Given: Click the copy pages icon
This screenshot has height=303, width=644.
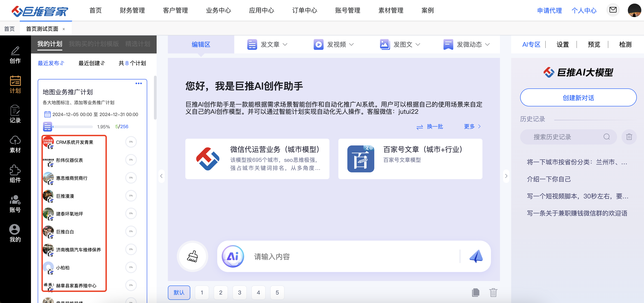Looking at the screenshot, I should [x=475, y=292].
